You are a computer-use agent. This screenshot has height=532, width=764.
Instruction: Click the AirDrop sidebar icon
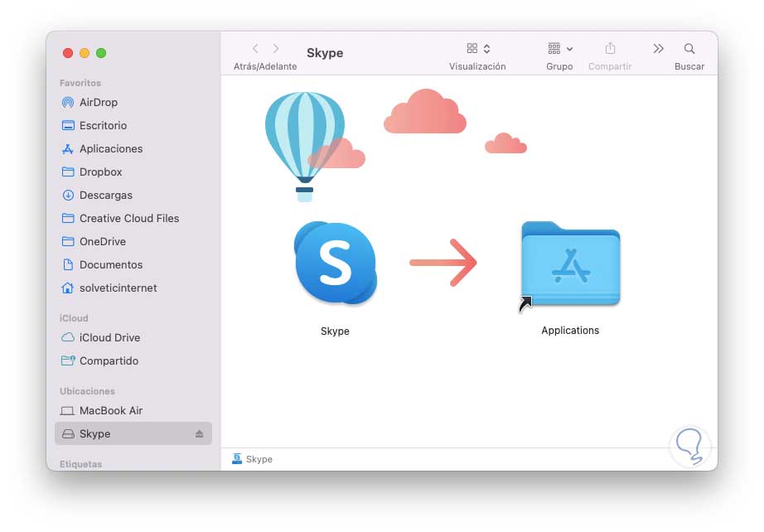[x=68, y=102]
